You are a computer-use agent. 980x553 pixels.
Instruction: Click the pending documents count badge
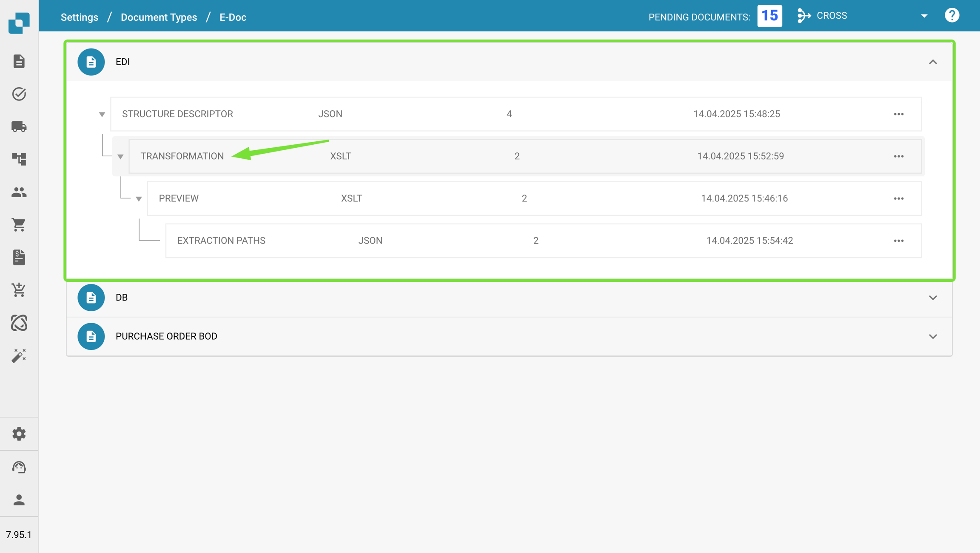[x=769, y=16]
